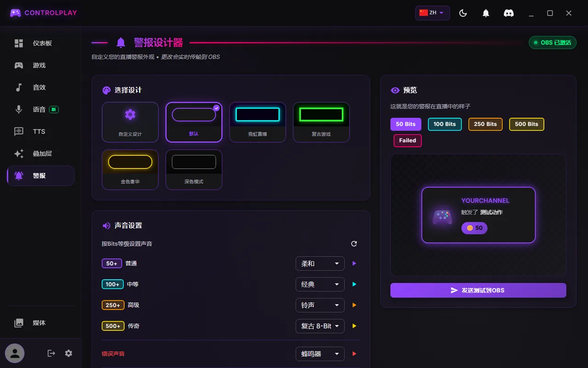Click the 50+ tier badge in sound settings
The height and width of the screenshot is (368, 588).
[112, 264]
